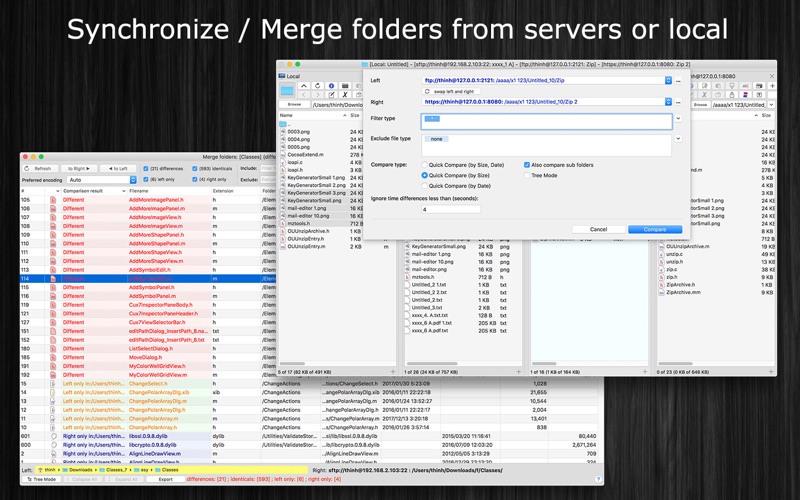
Task: Click go-up-folder icon in Local panel
Action: coord(304,86)
